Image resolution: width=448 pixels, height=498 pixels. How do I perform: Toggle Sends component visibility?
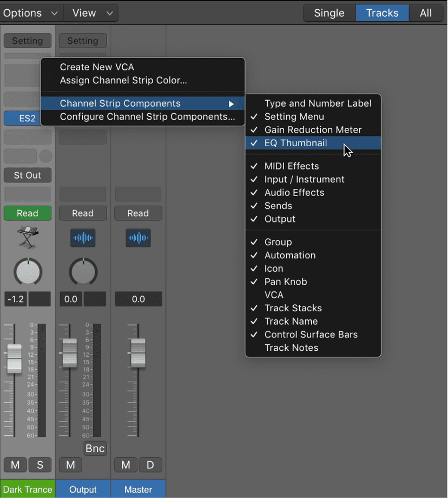coord(313,206)
